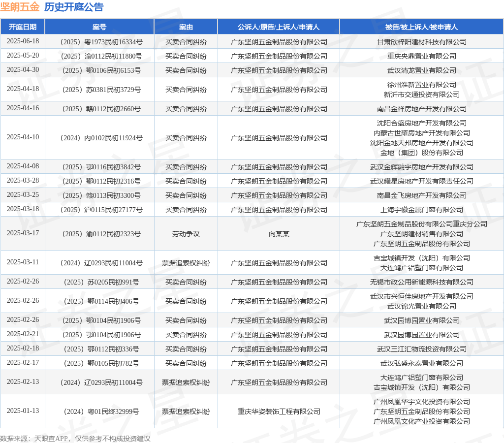Click defendant 广东坚朗建材销售有限公司

pyautogui.click(x=422, y=234)
